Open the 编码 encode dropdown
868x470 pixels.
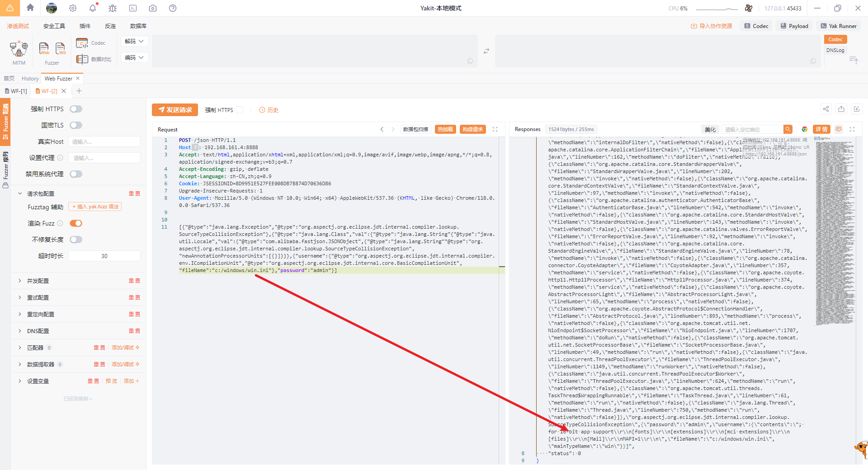[x=134, y=57]
